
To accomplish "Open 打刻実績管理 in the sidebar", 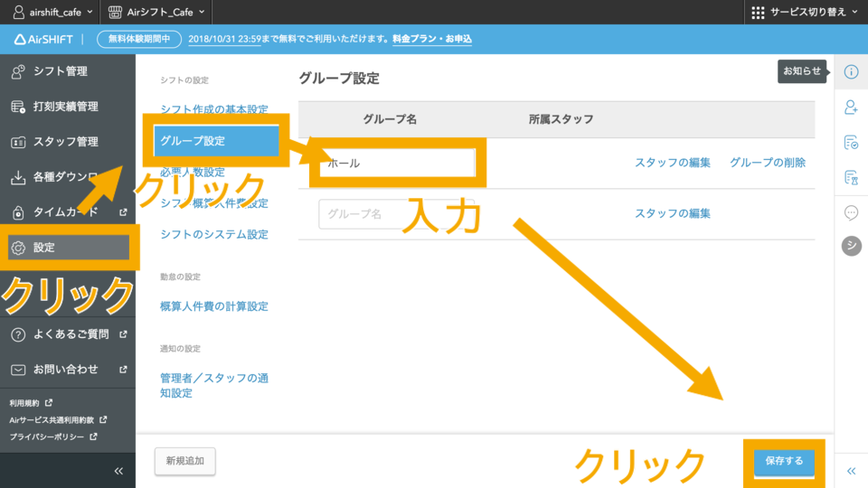I will pyautogui.click(x=65, y=107).
